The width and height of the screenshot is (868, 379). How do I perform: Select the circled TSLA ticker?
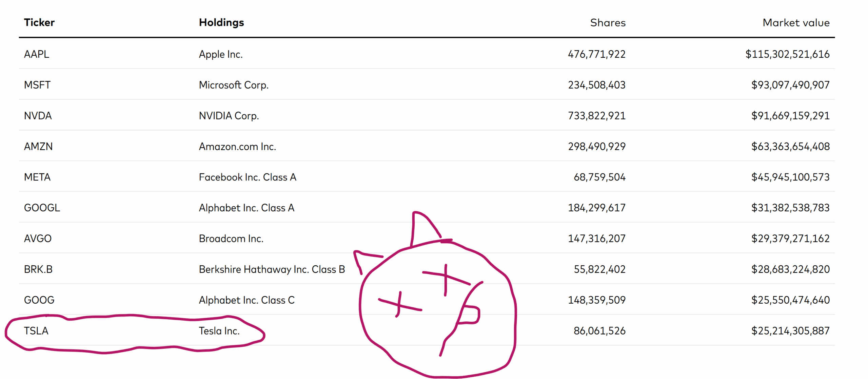36,331
